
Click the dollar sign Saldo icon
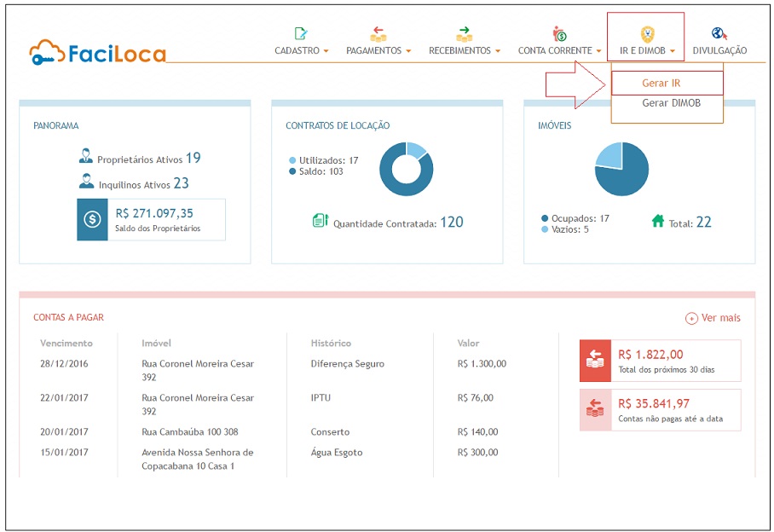92,219
